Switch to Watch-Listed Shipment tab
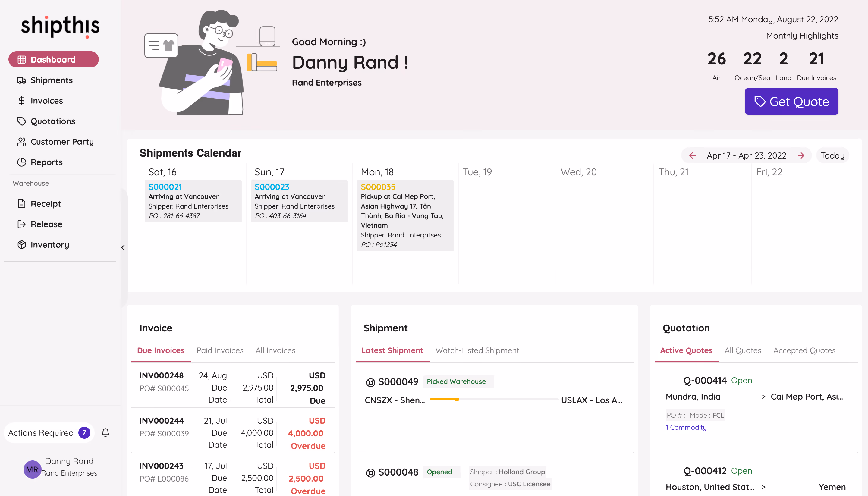 coord(477,350)
